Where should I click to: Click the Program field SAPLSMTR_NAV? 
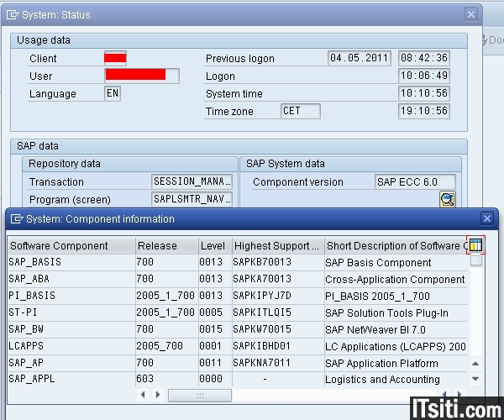[x=192, y=199]
